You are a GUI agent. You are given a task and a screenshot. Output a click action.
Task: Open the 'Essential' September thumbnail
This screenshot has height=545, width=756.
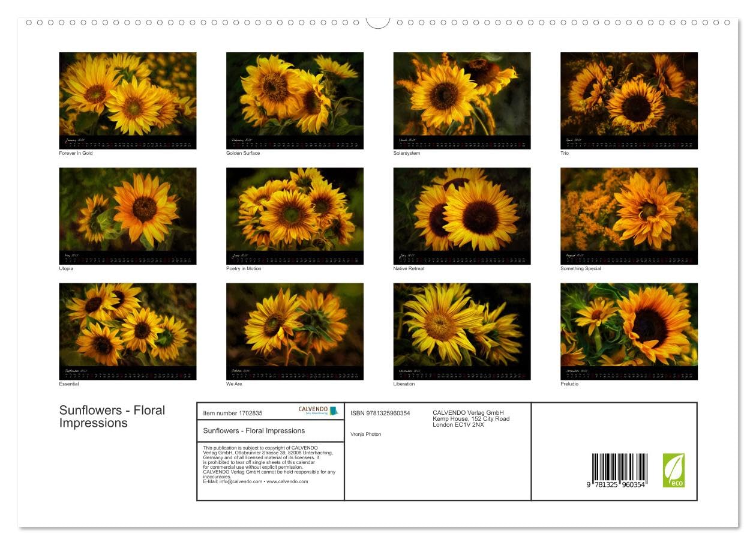point(128,331)
